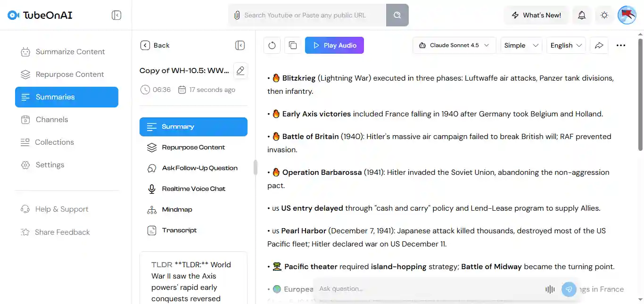
Task: Click the regenerate summary icon
Action: pos(272,45)
